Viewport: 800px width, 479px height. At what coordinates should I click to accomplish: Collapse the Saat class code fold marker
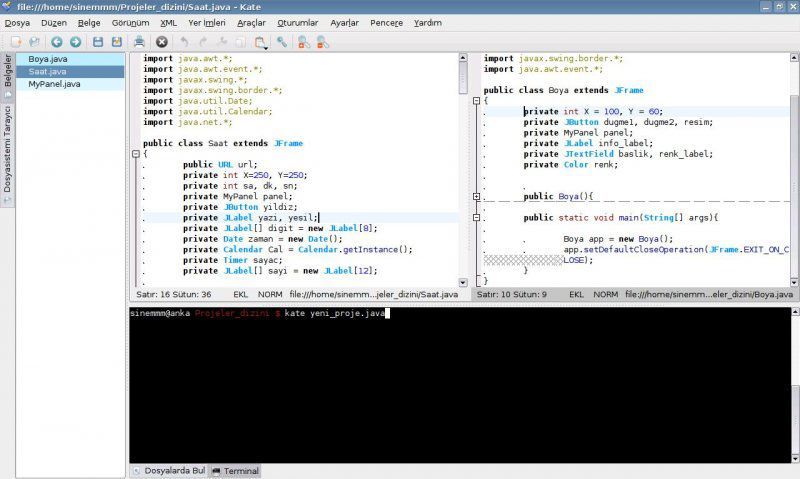click(134, 155)
